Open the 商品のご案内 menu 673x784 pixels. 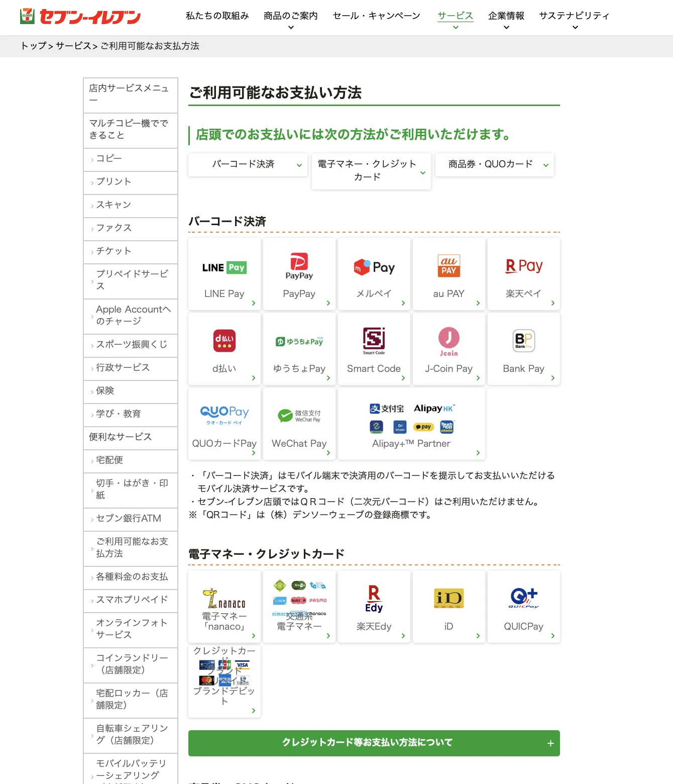click(291, 20)
